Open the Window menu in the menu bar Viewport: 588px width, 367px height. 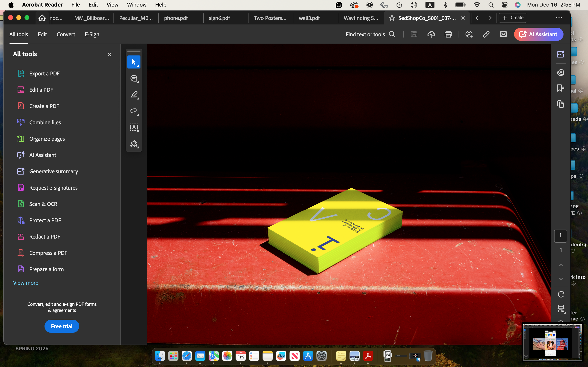click(137, 5)
